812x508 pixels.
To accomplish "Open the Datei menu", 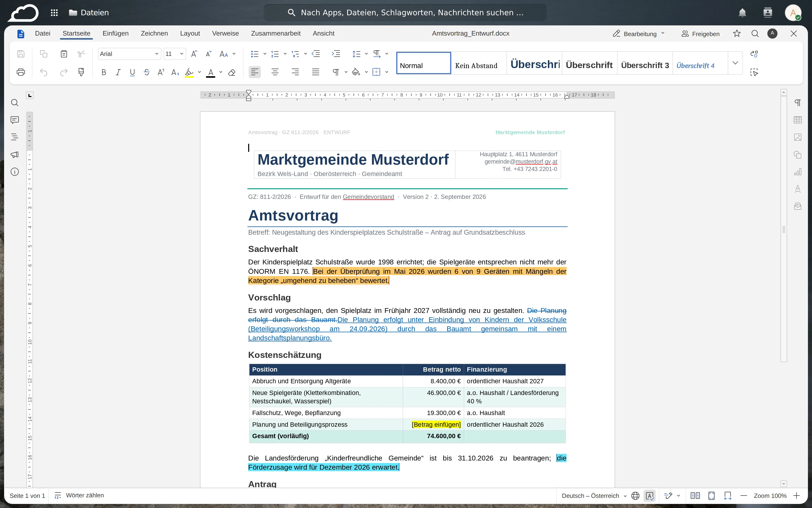I will 43,33.
